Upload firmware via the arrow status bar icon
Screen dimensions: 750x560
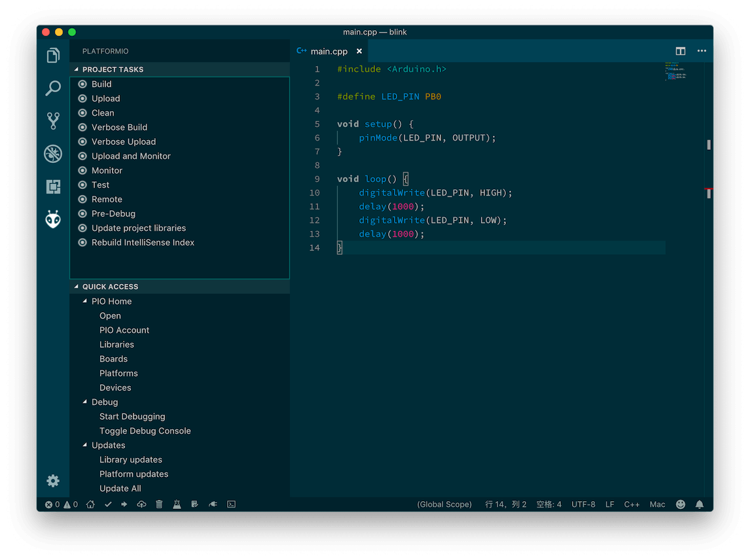124,504
